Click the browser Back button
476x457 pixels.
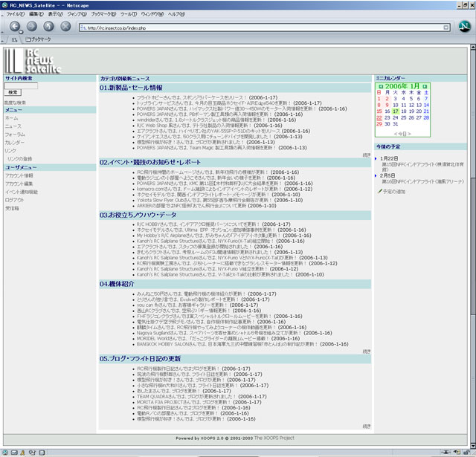14,27
